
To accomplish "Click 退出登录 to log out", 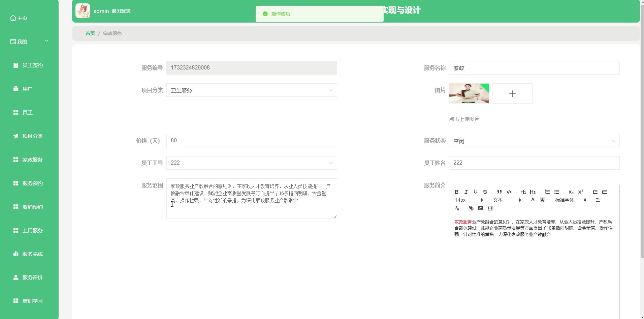I will coord(121,11).
